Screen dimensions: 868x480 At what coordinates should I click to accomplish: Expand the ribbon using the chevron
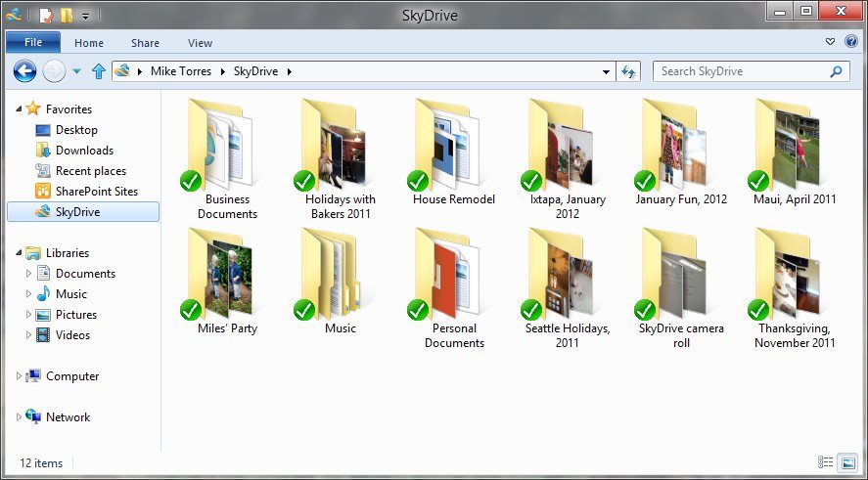(x=830, y=42)
